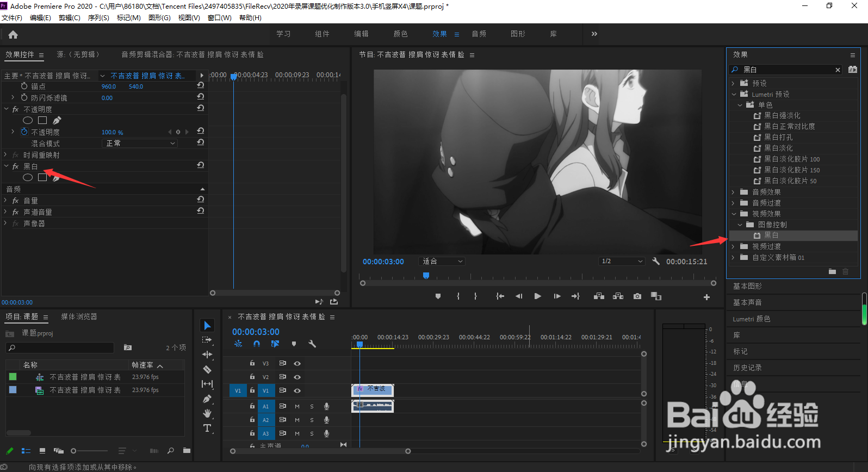This screenshot has width=868, height=472.
Task: Reset the 黑白 effect
Action: [201, 165]
